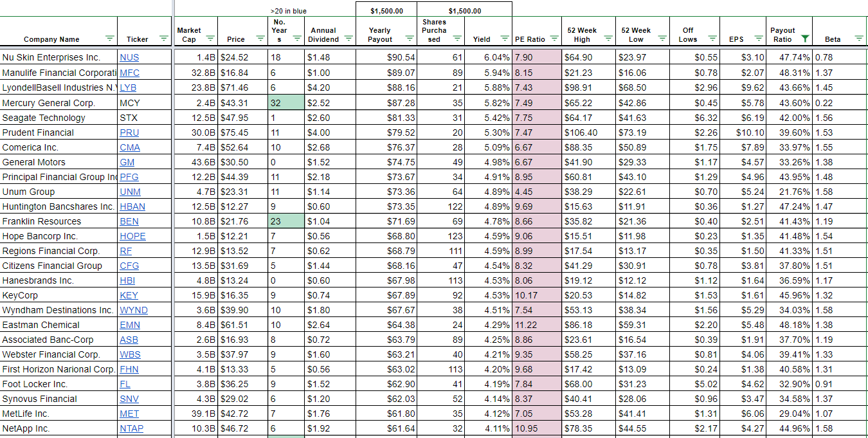Click the GM ticker link
This screenshot has width=868, height=438.
tap(127, 162)
